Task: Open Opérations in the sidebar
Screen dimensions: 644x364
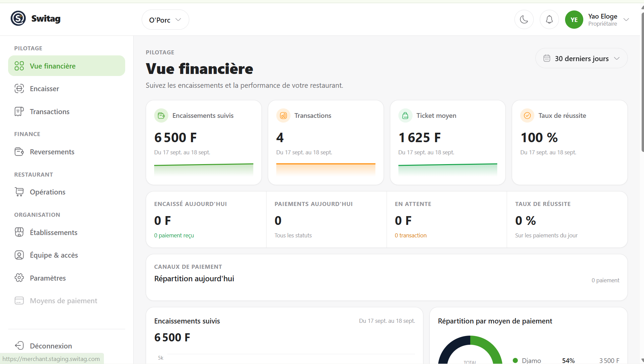Action: 66,192
